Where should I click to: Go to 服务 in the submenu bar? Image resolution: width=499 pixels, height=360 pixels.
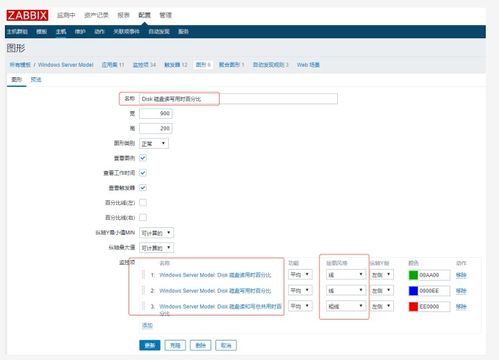point(183,32)
